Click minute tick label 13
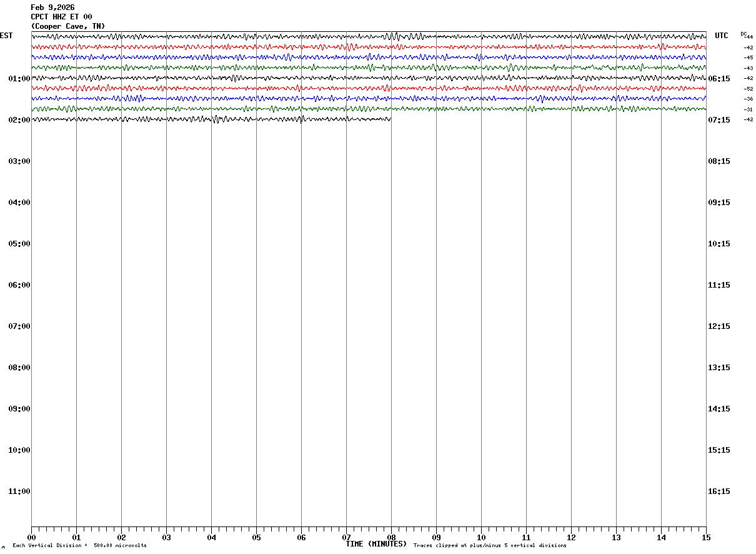This screenshot has height=554, width=756. pyautogui.click(x=616, y=537)
